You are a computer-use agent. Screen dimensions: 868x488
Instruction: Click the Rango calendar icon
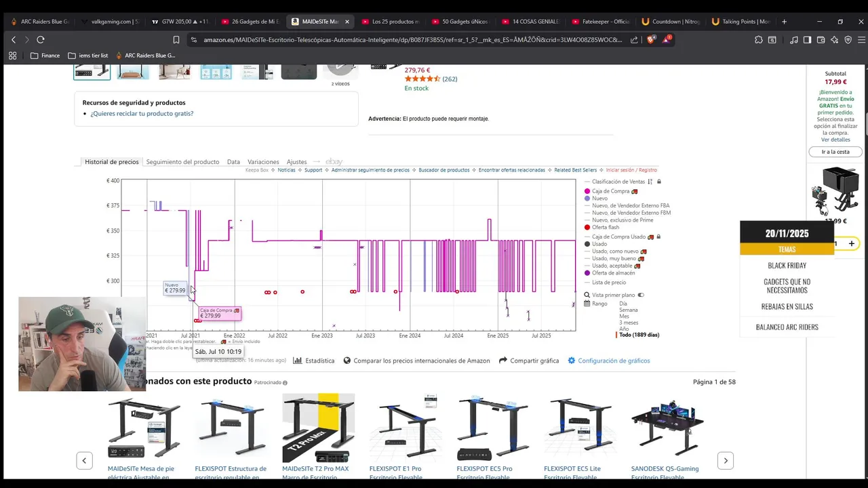(587, 304)
